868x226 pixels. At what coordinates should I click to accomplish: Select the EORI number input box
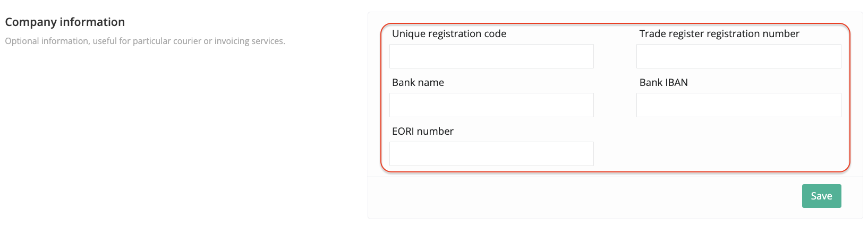[x=491, y=154]
